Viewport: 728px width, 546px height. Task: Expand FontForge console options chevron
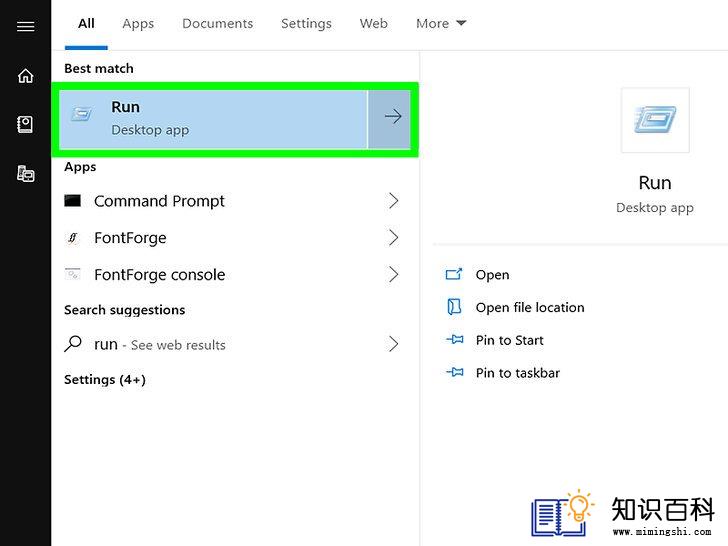393,274
